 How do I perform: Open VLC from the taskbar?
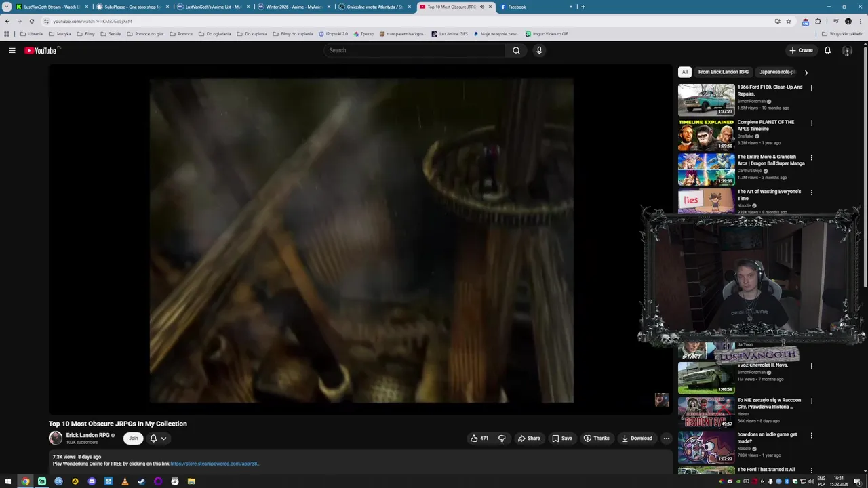pos(125,481)
